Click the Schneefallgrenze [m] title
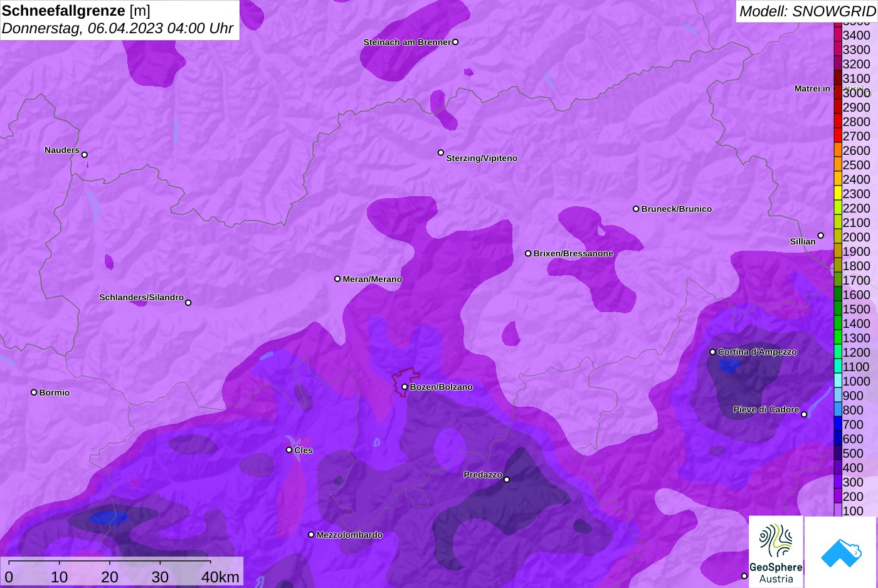Image resolution: width=878 pixels, height=588 pixels. pyautogui.click(x=76, y=11)
